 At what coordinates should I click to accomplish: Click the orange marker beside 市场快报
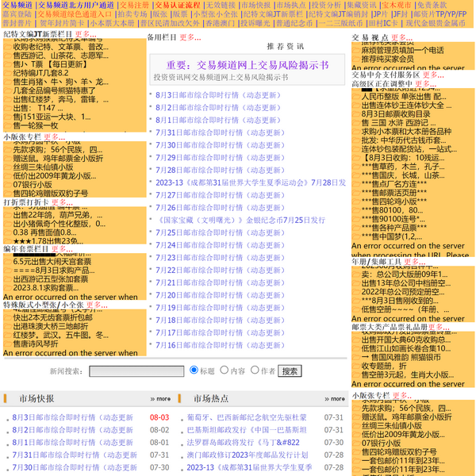pos(6,398)
